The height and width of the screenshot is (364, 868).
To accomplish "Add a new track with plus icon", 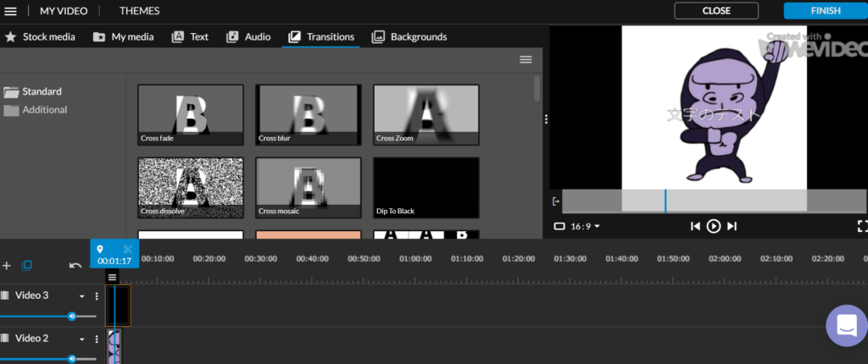I will 7,266.
